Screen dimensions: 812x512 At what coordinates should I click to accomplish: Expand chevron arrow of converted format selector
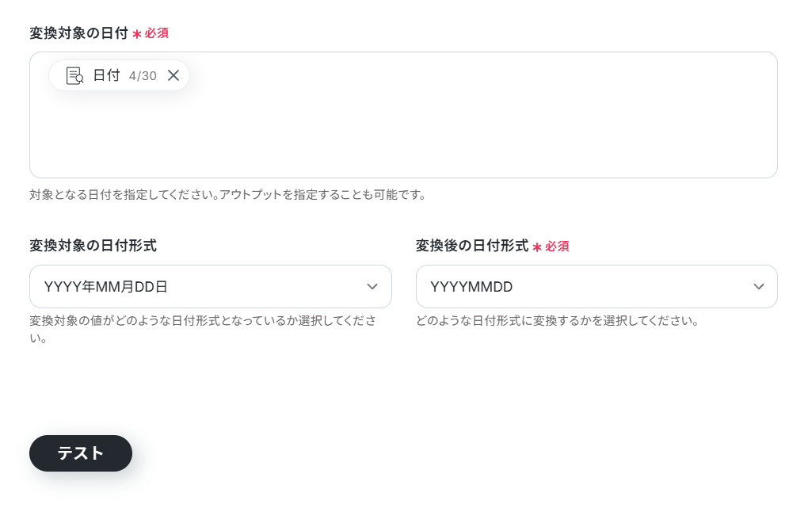759,287
